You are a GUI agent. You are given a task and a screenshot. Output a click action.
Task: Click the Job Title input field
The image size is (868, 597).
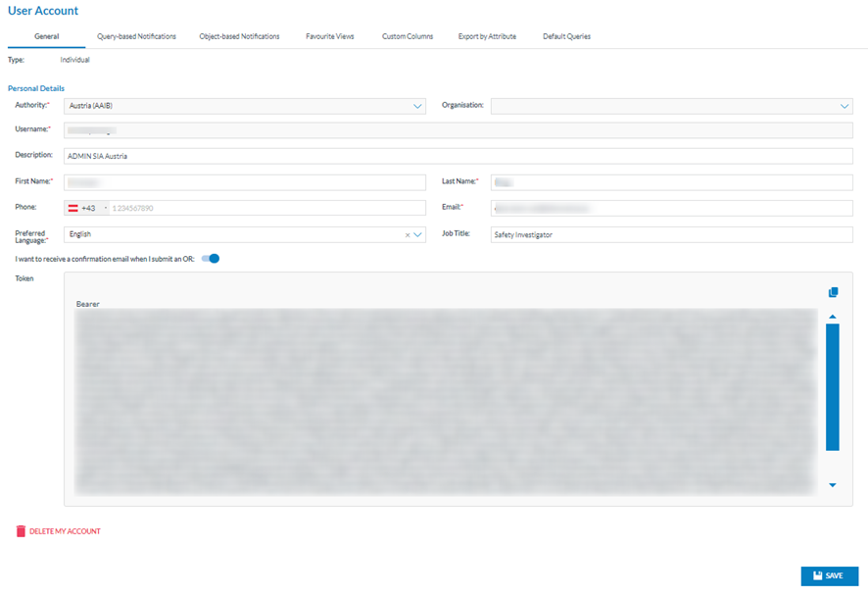click(x=671, y=235)
